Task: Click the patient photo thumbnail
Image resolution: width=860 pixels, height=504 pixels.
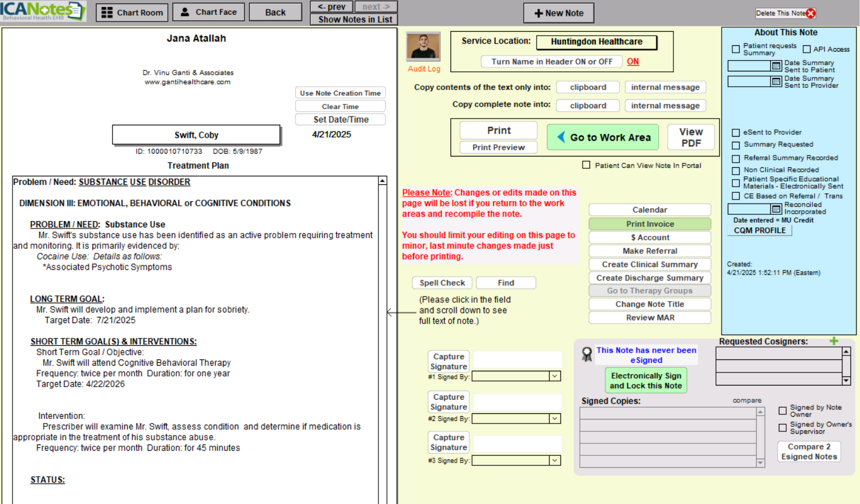Action: (423, 46)
